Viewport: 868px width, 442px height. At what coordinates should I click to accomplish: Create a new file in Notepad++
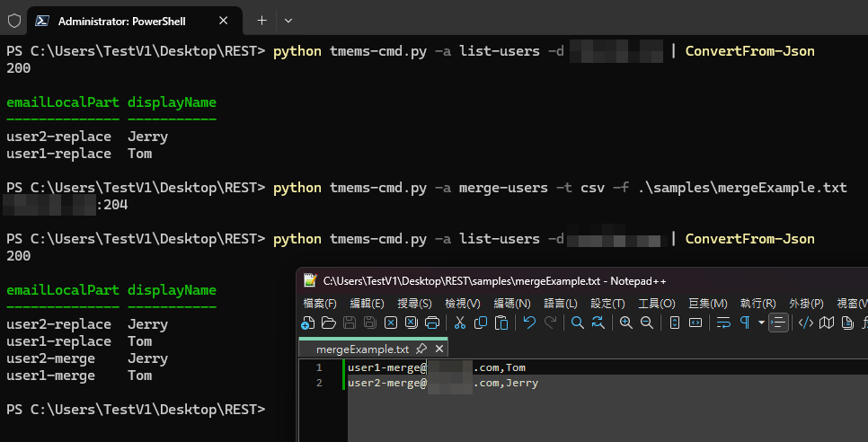coord(307,323)
